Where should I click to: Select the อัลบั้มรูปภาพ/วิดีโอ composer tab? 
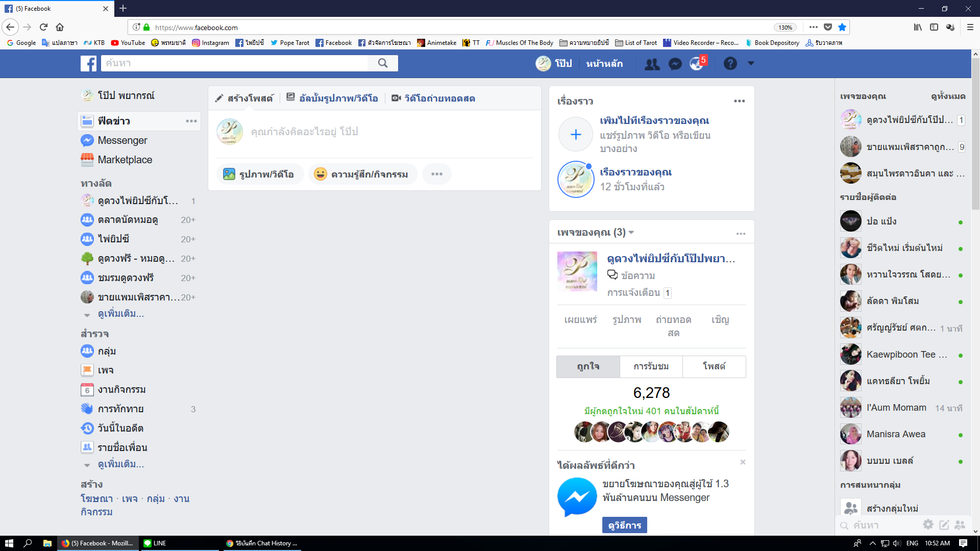[x=332, y=98]
